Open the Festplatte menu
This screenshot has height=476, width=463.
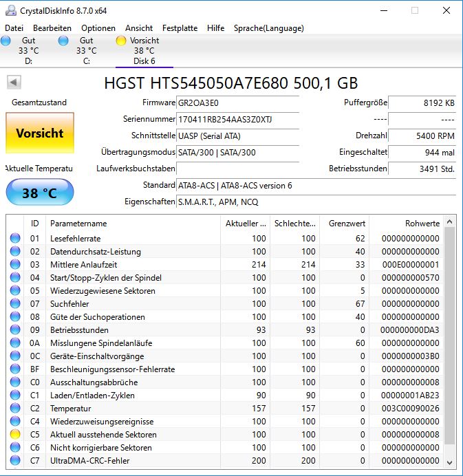(x=180, y=28)
